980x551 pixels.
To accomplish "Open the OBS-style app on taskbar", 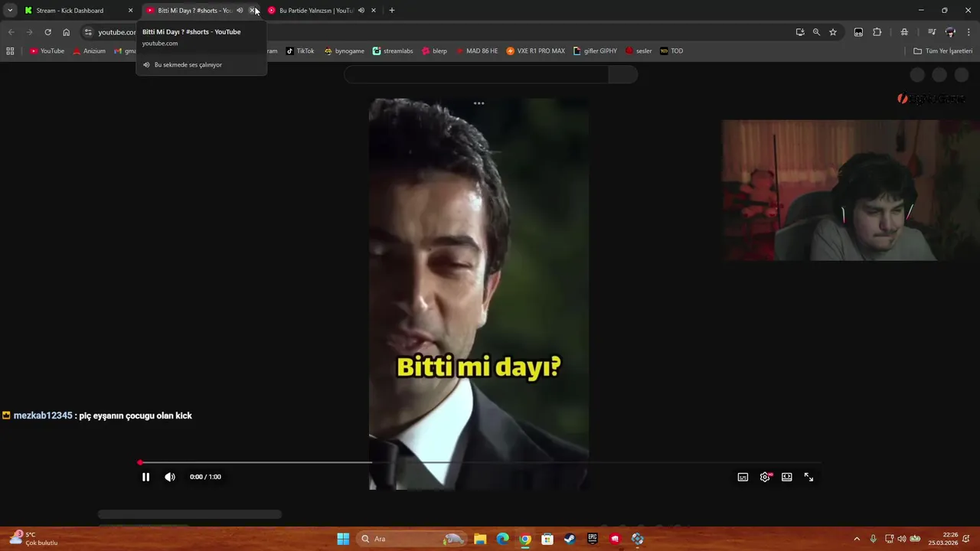I will tap(637, 539).
